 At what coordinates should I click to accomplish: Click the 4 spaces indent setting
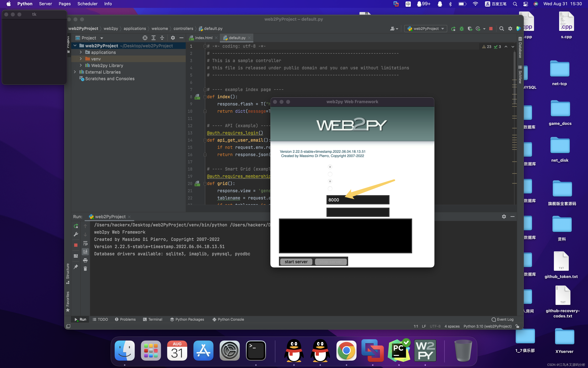click(x=452, y=326)
